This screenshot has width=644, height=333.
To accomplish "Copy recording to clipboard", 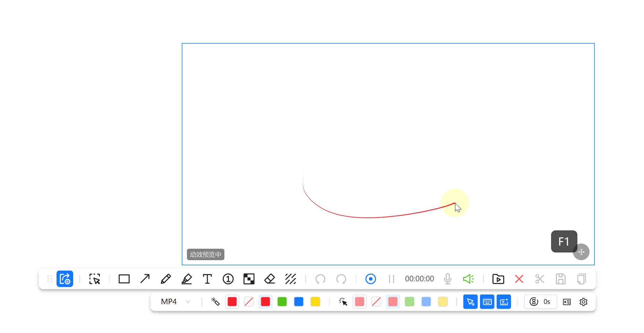I will (x=582, y=279).
